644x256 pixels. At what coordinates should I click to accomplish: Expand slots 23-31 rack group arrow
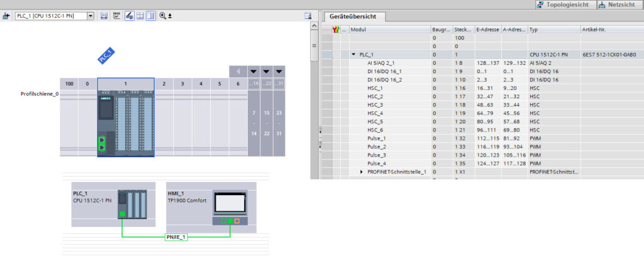tap(279, 72)
